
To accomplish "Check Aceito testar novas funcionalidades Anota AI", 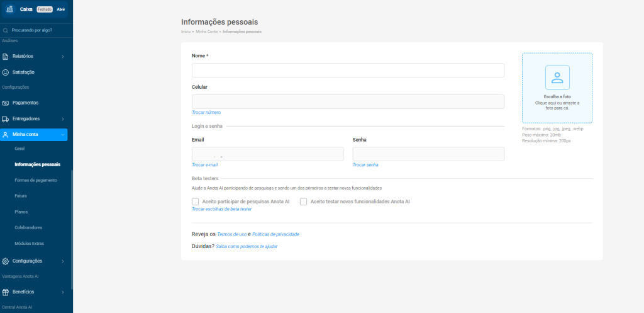I will [x=304, y=202].
